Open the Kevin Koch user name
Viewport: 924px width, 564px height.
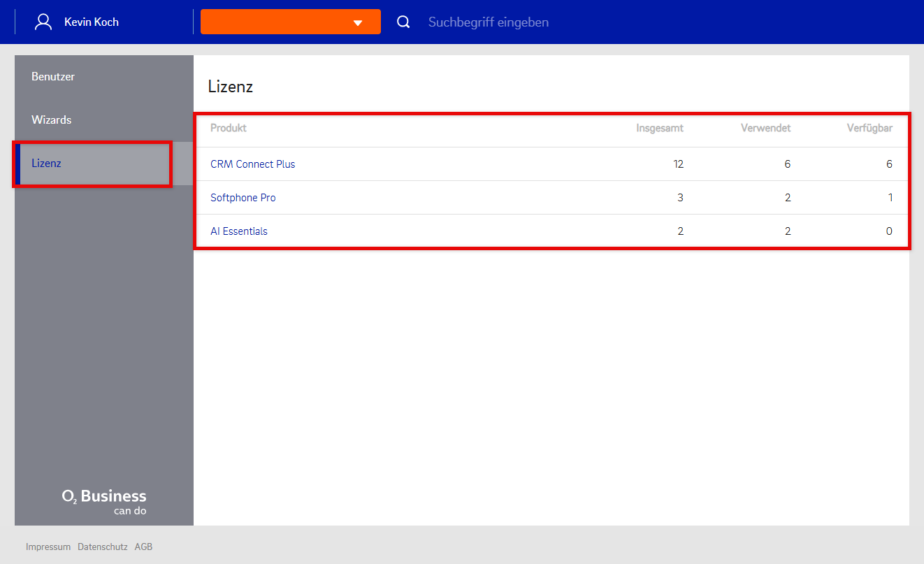point(92,22)
